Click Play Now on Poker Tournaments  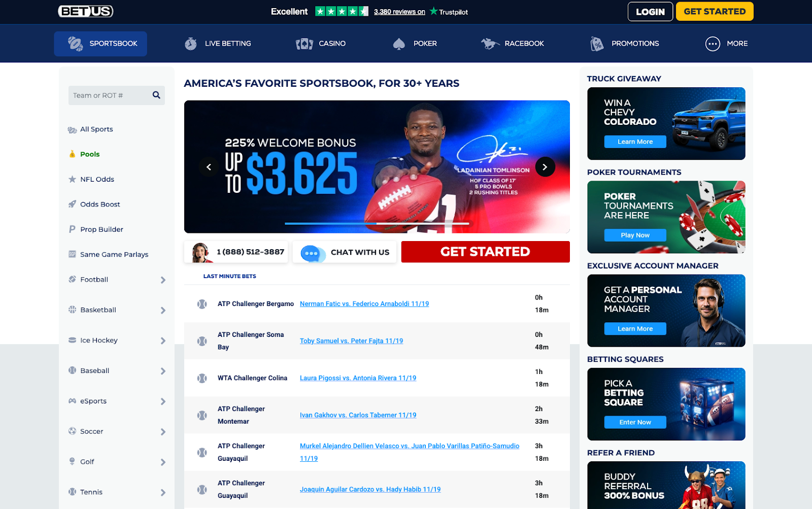635,235
